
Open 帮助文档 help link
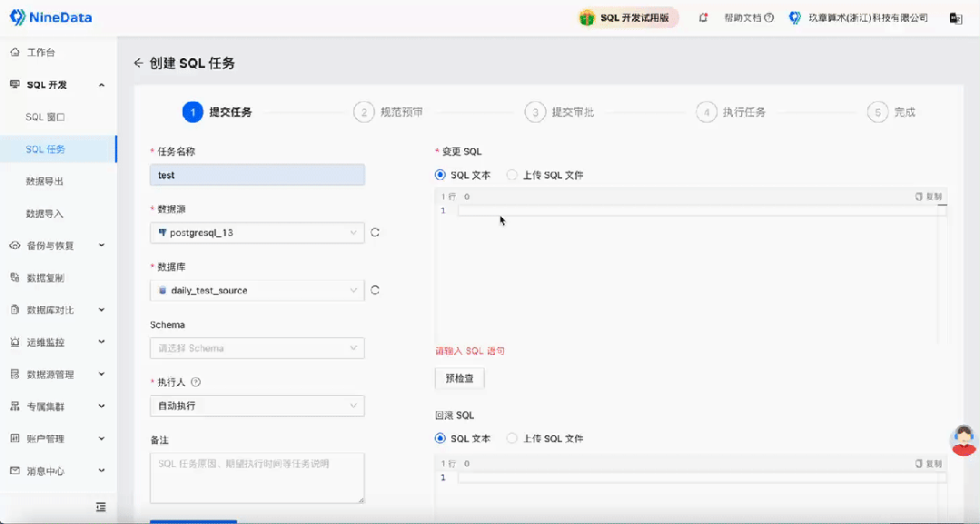[748, 17]
